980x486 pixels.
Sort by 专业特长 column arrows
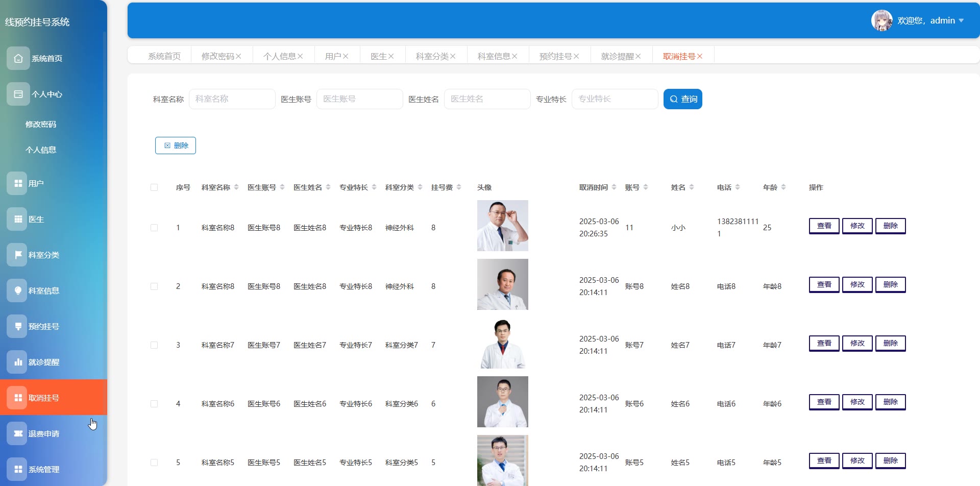point(374,187)
